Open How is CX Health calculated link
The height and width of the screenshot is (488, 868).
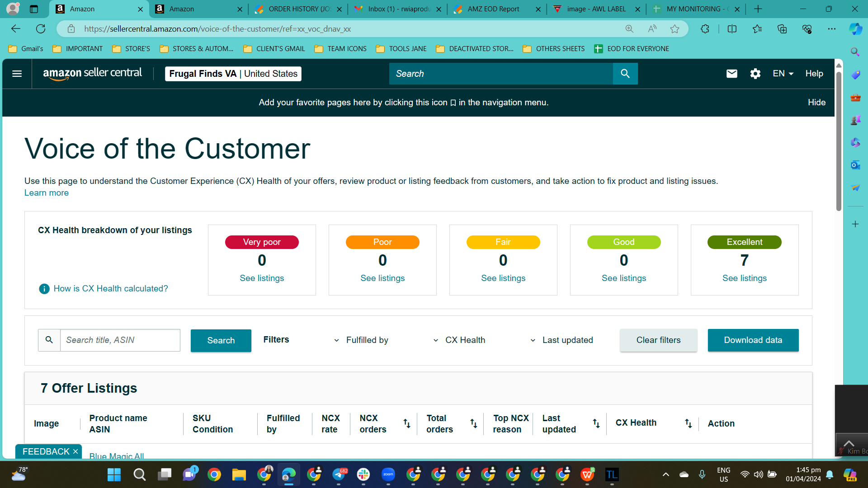click(x=111, y=289)
